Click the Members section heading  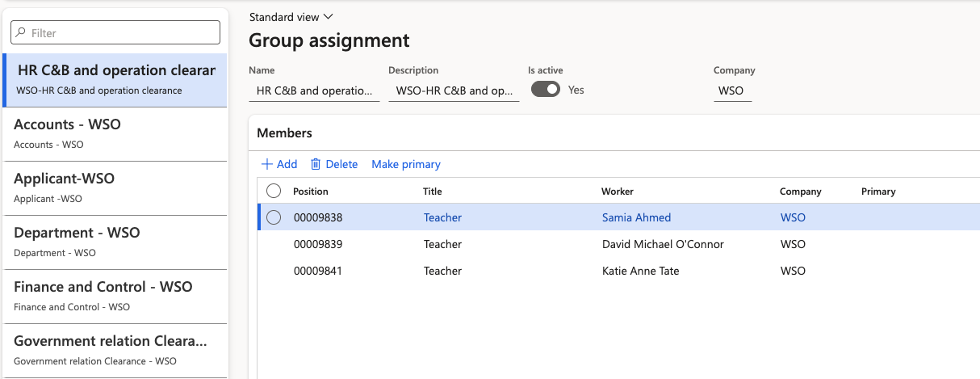[x=284, y=133]
